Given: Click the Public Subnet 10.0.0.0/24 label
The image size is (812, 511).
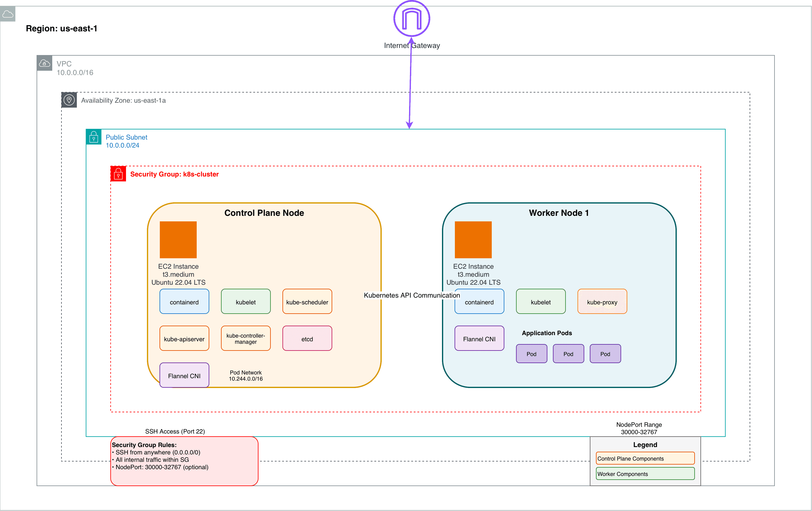Looking at the screenshot, I should pos(126,141).
